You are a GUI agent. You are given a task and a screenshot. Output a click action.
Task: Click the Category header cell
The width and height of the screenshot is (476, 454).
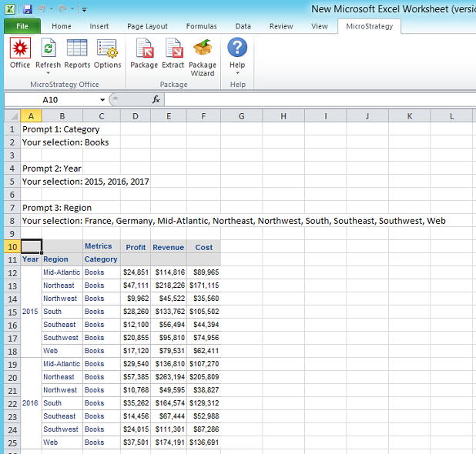[102, 259]
